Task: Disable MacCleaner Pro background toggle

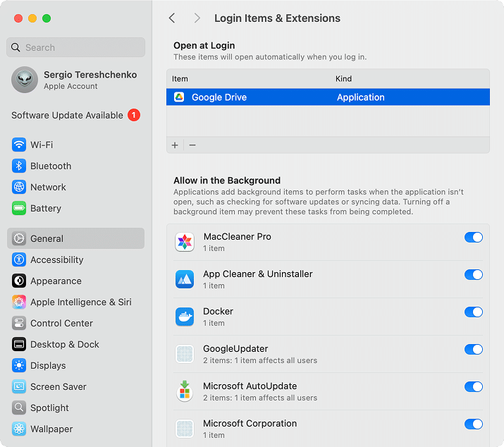Action: pyautogui.click(x=473, y=238)
